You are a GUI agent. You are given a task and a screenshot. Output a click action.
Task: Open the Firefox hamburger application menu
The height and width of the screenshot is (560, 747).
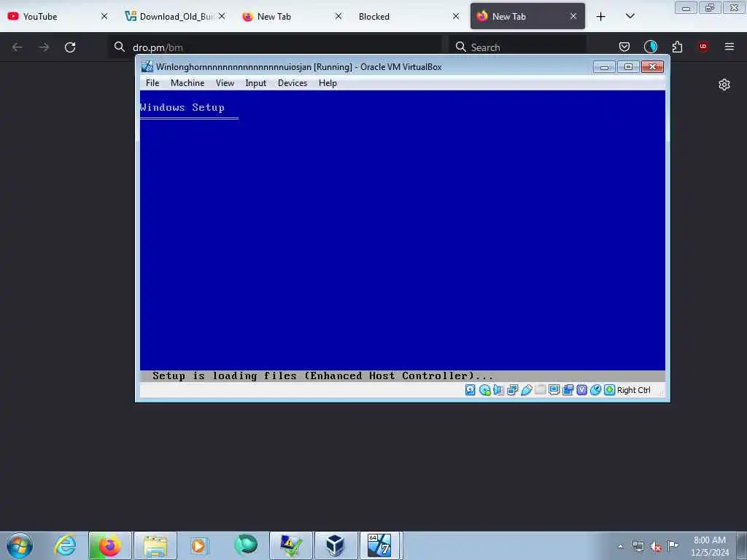[x=729, y=47]
